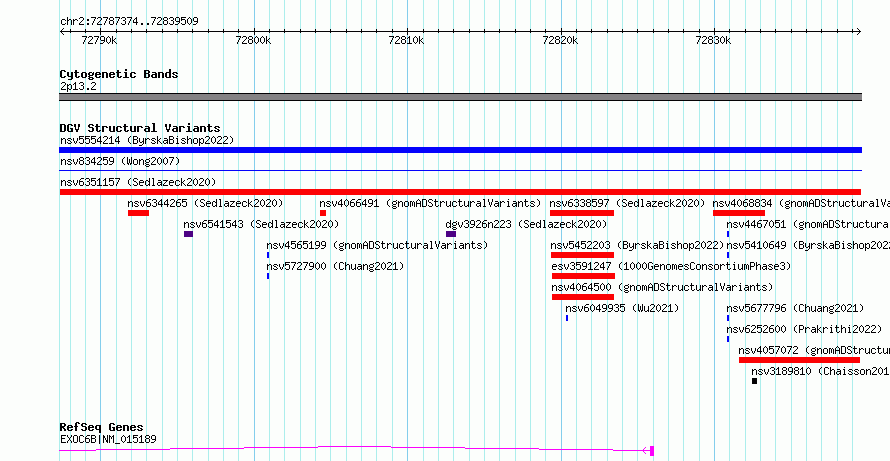
Task: Click the red bar under nsv6344265
Action: (x=138, y=213)
